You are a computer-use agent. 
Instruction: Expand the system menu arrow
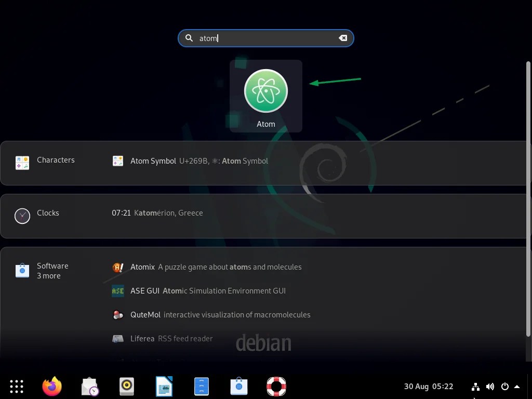(517, 387)
